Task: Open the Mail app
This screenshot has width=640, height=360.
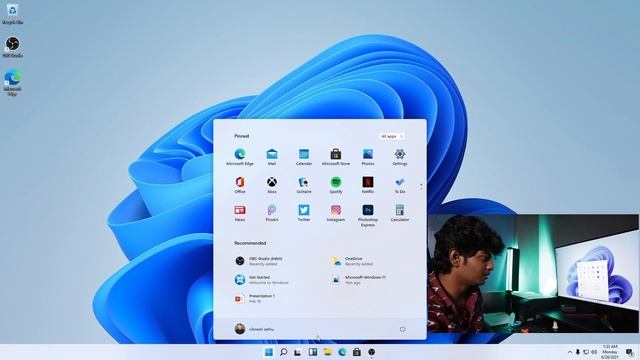Action: 272,157
